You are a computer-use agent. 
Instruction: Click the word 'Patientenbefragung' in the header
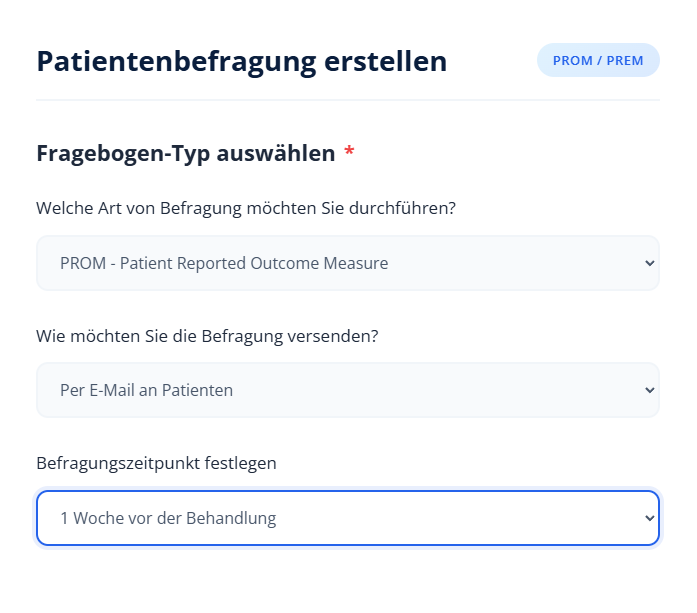point(176,61)
